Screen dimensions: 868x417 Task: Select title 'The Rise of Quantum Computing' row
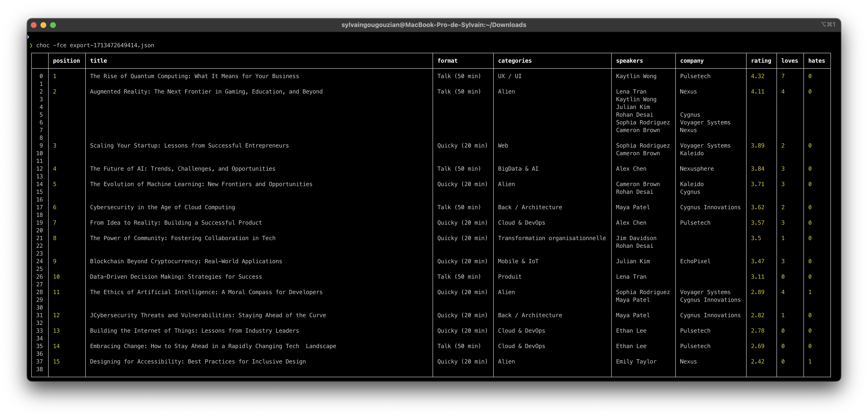[x=194, y=76]
